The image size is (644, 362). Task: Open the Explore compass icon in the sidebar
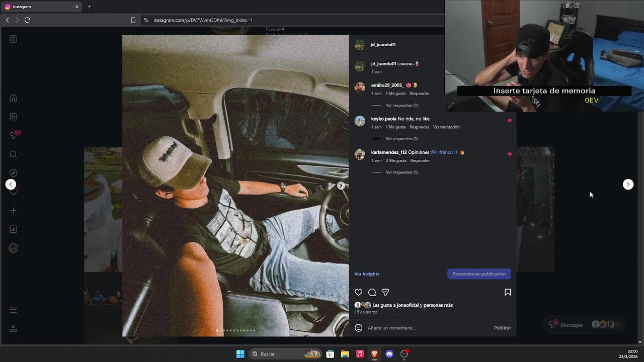click(14, 173)
